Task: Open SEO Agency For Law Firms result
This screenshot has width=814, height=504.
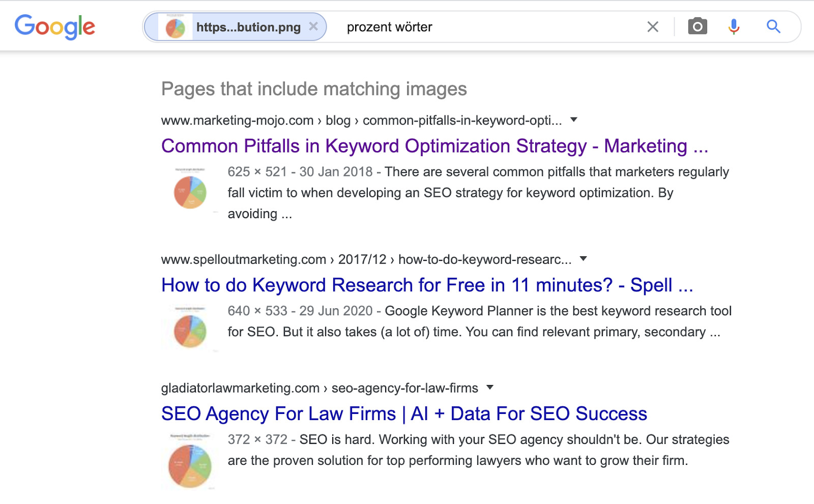Action: tap(403, 413)
